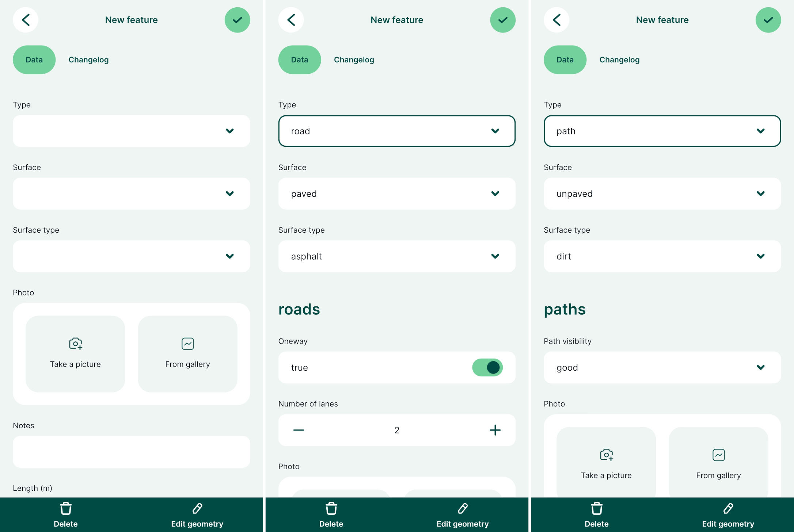
Task: Switch to the Changelog tab
Action: tap(88, 60)
